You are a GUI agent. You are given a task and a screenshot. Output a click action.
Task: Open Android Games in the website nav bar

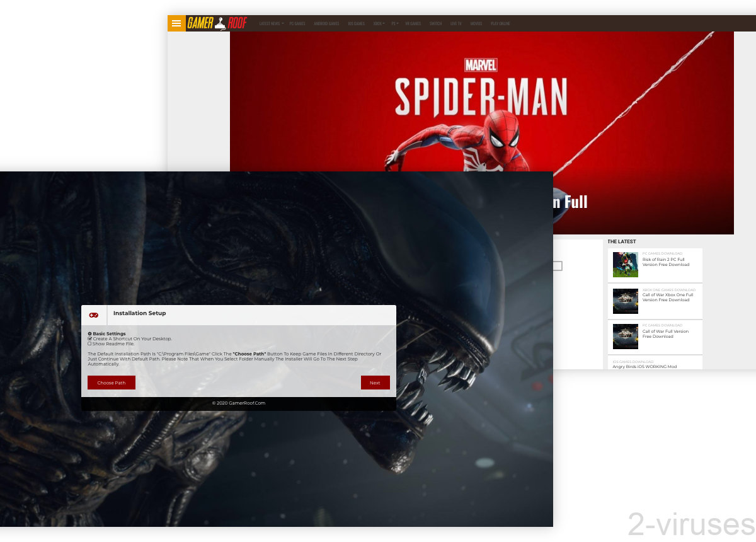click(326, 24)
